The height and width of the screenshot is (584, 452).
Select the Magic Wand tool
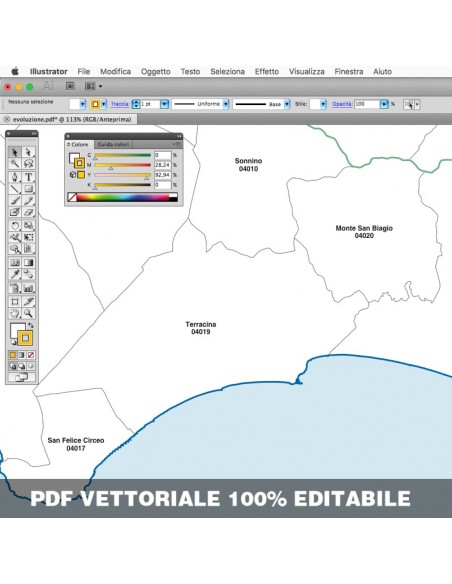pyautogui.click(x=15, y=164)
